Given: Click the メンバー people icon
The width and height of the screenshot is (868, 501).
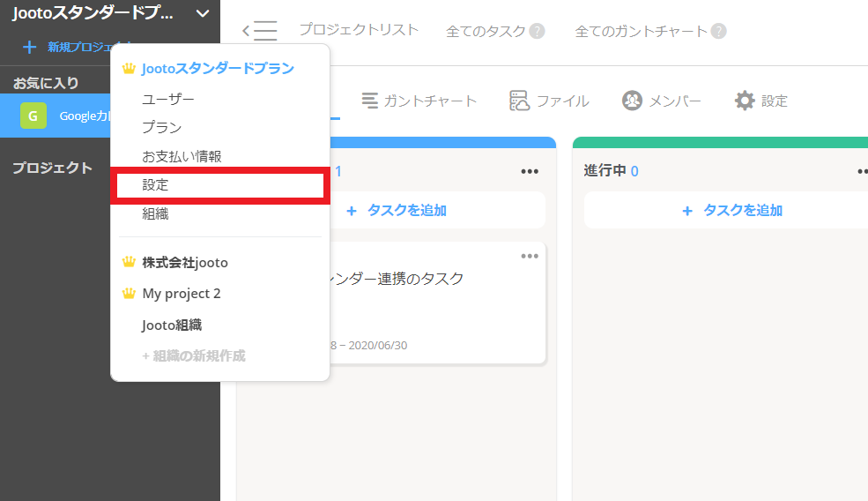Looking at the screenshot, I should tap(632, 101).
